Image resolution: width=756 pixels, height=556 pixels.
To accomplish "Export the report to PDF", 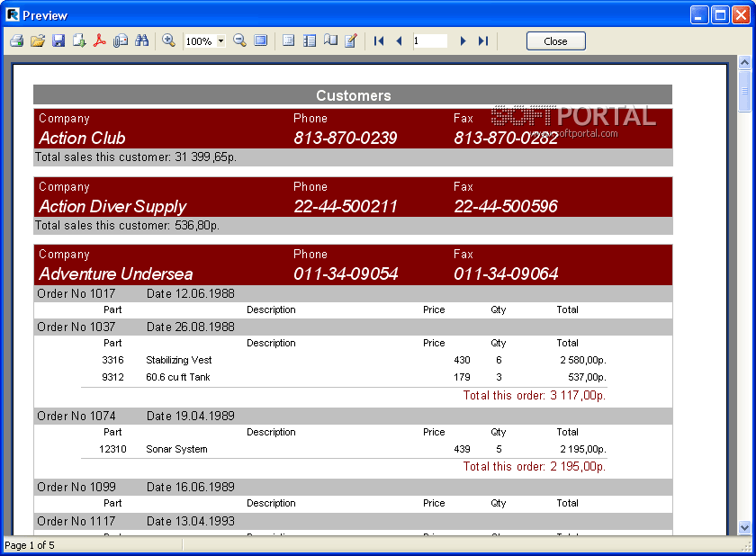I will [x=100, y=41].
